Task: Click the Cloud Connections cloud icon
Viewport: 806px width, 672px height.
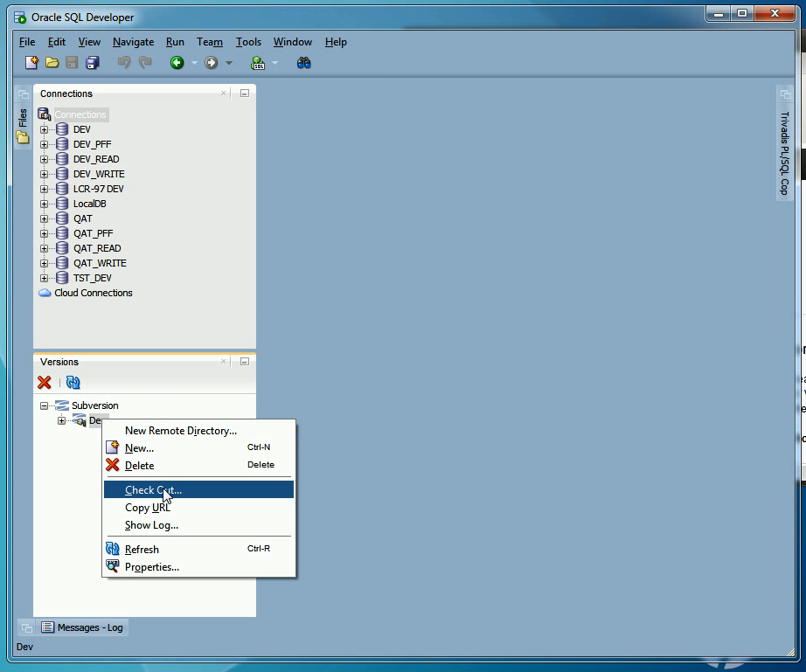Action: [45, 293]
